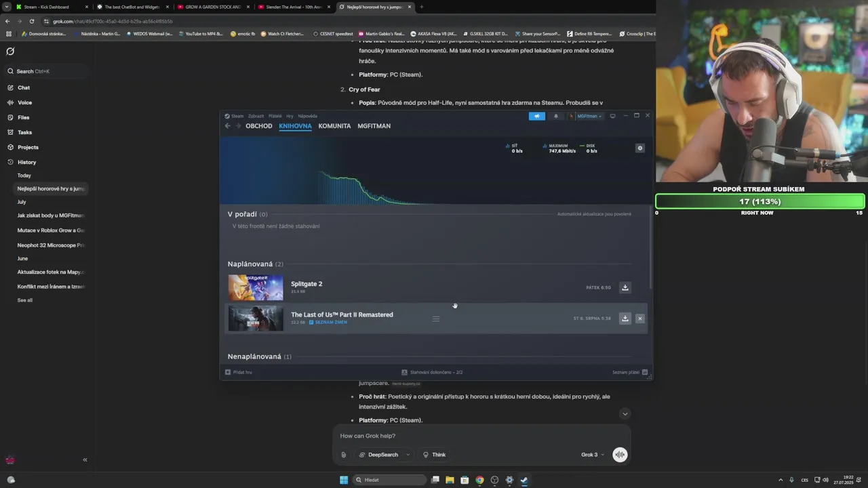Go back with Steam's left arrow

[228, 126]
